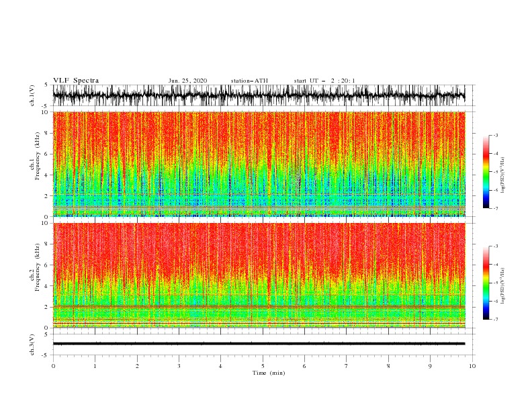This screenshot has height=411, width=532.
Task: Click the "ch.1(V)" vertical axis label
Action: pyautogui.click(x=32, y=97)
